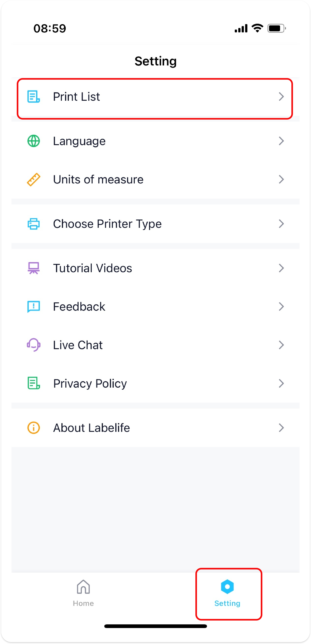The image size is (311, 644).
Task: Select the Setting tab in bottom bar
Action: pyautogui.click(x=227, y=593)
